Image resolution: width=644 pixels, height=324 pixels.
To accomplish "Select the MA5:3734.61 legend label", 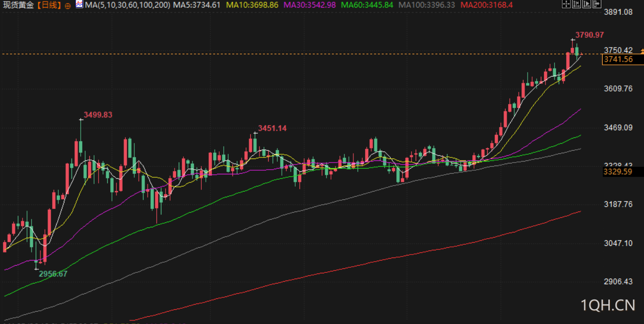I will click(197, 5).
